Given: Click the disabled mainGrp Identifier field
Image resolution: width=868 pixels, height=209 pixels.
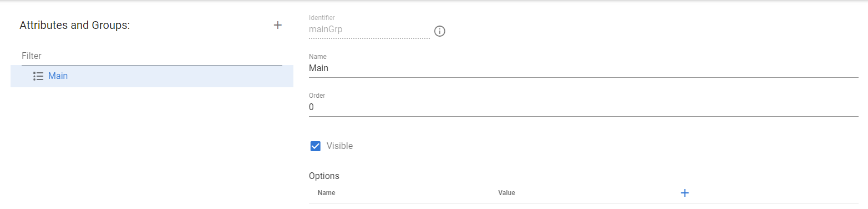Looking at the screenshot, I should point(369,29).
